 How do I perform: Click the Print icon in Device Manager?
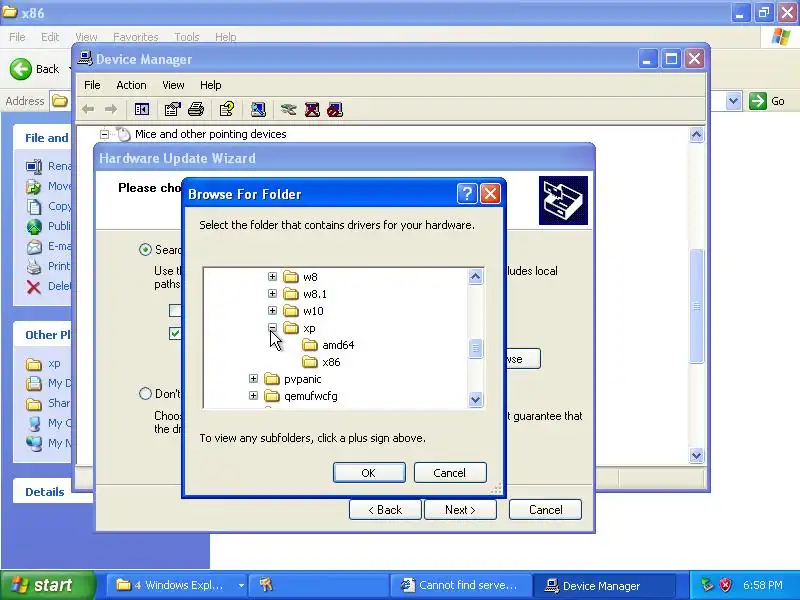196,109
